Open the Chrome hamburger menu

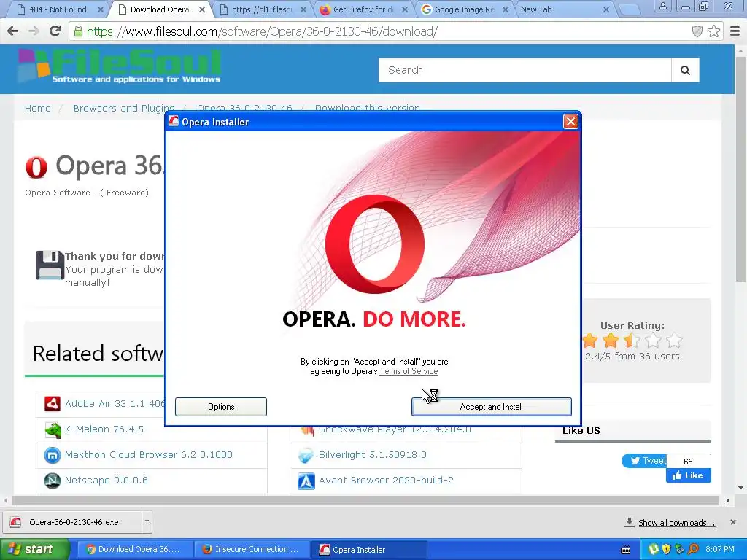(x=735, y=31)
